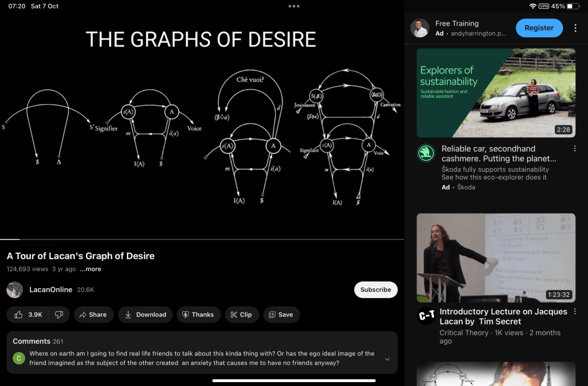Tap the home indicator bar at bottom
The height and width of the screenshot is (386, 588).
pos(294,380)
